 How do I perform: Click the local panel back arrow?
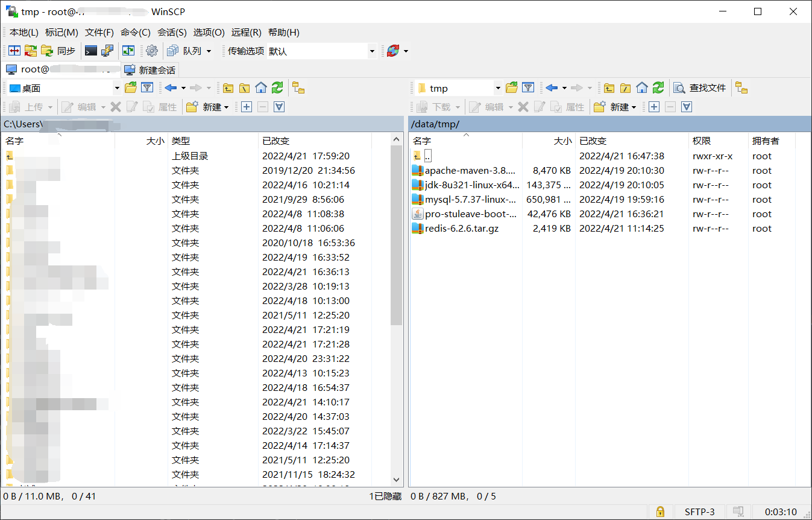(171, 88)
